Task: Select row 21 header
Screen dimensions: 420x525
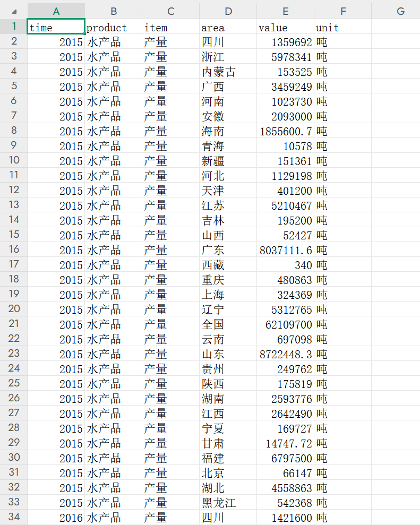Action: pyautogui.click(x=14, y=324)
